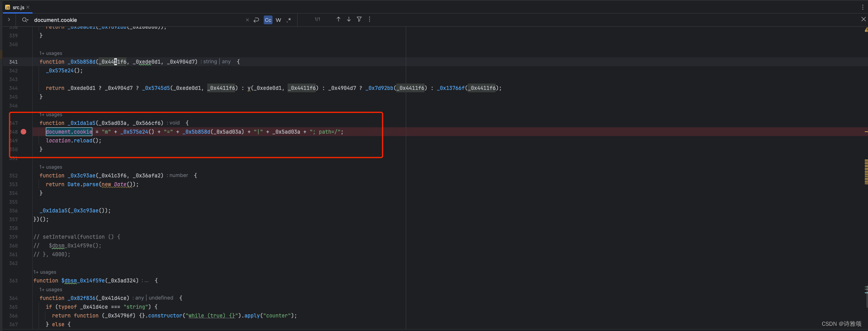Click the setInterval comment on line 359
The width and height of the screenshot is (868, 331).
77,237
